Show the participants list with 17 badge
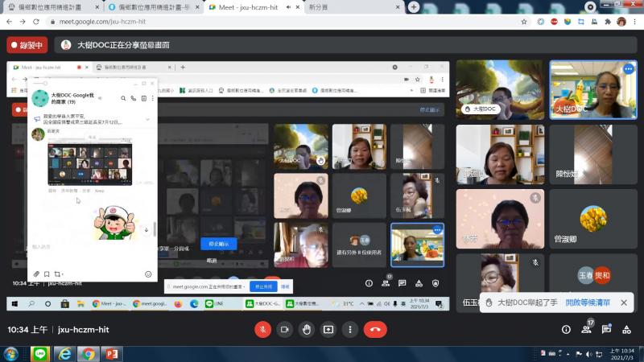The height and width of the screenshot is (362, 644). pos(587,329)
